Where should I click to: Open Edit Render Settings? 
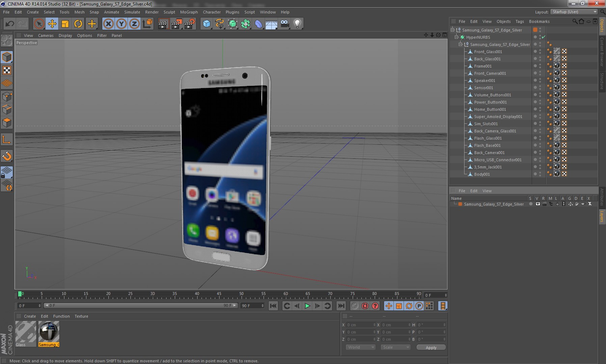coord(190,24)
